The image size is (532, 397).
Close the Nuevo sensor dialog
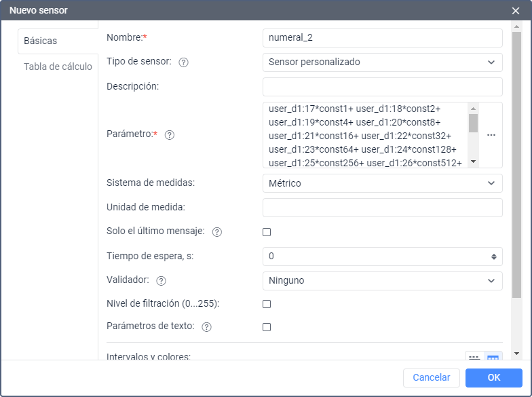516,10
